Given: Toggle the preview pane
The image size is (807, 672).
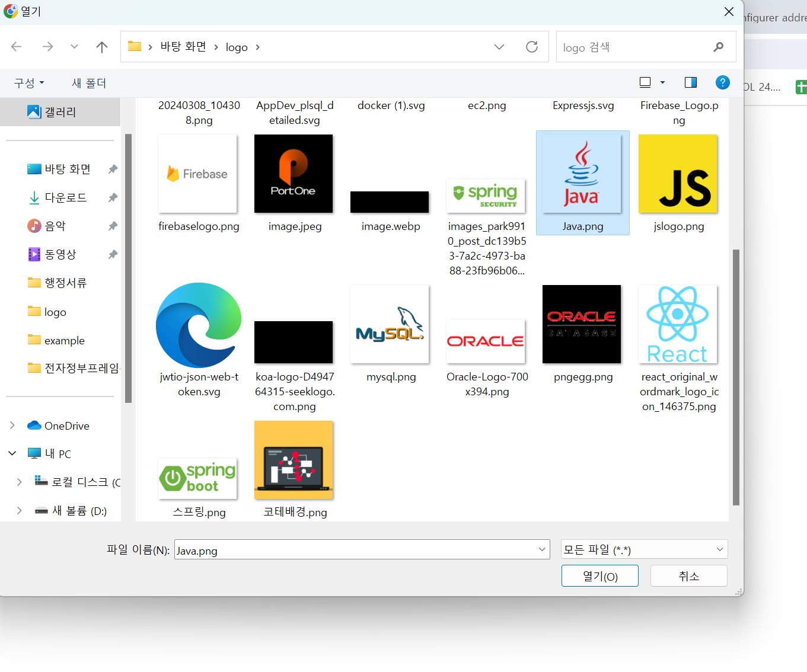Looking at the screenshot, I should [x=691, y=82].
